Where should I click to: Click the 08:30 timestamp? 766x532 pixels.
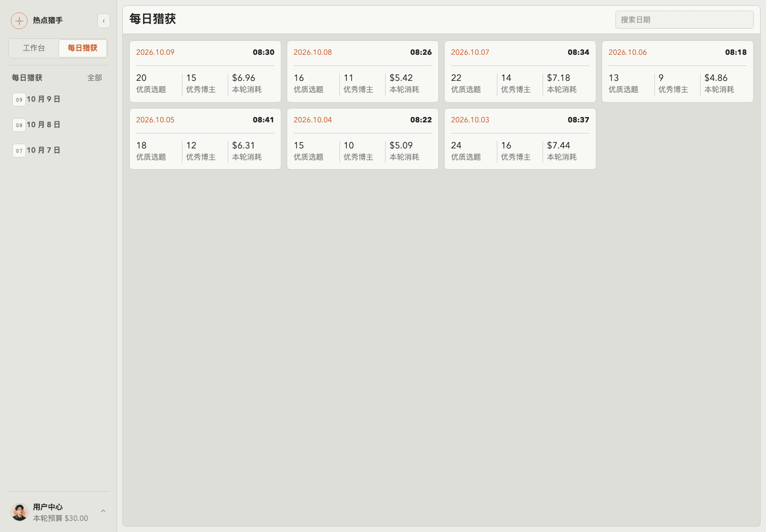click(x=263, y=52)
